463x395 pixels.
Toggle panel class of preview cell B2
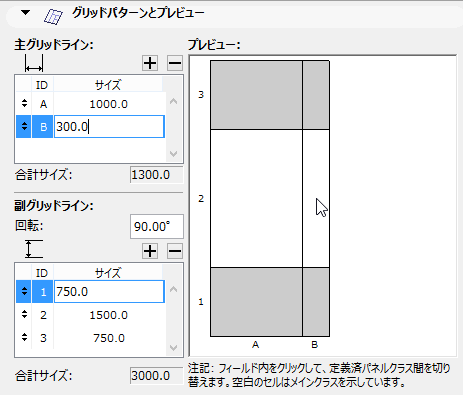point(316,198)
